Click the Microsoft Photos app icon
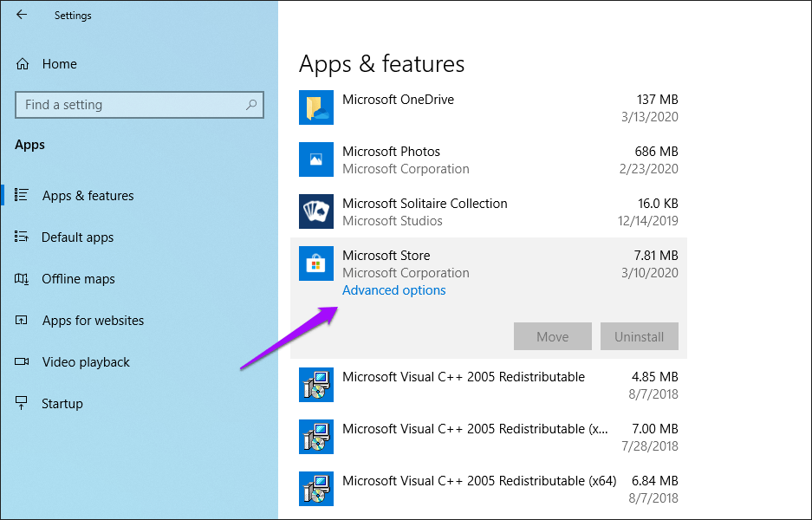812x520 pixels. click(316, 159)
